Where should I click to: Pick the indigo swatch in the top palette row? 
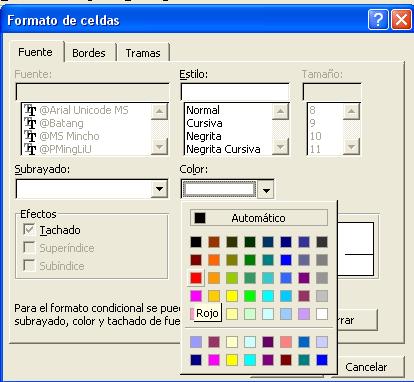pyautogui.click(x=304, y=242)
